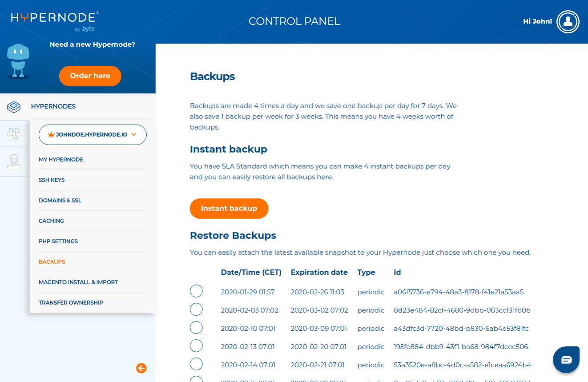Collapse sidebar with orange arrow icon

141,368
